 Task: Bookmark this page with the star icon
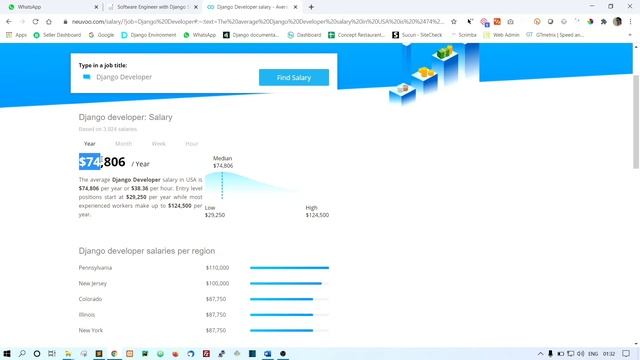click(x=453, y=22)
